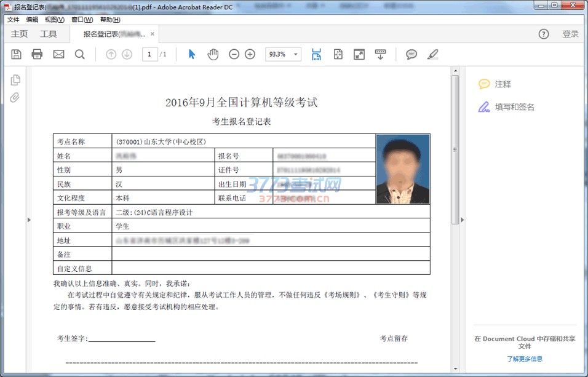Send the file by email using the envelope icon
The width and height of the screenshot is (588, 377).
(58, 54)
